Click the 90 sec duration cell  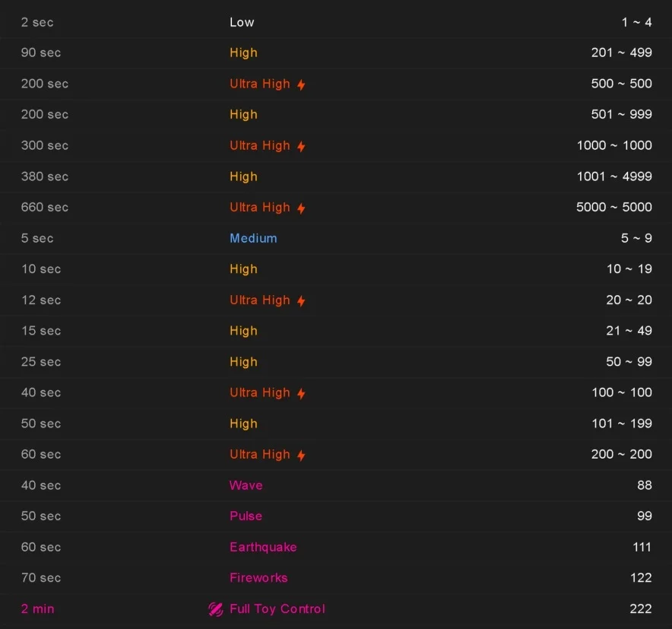(x=41, y=52)
